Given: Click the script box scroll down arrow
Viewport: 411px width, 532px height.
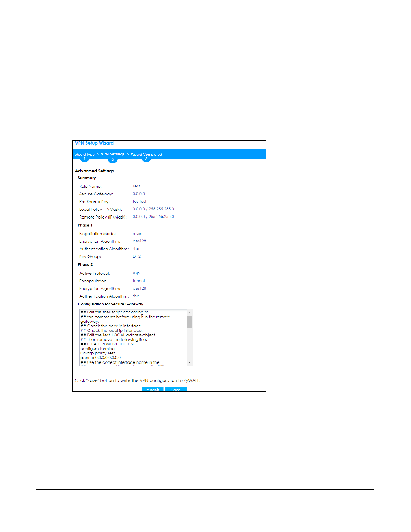Looking at the screenshot, I should click(190, 362).
